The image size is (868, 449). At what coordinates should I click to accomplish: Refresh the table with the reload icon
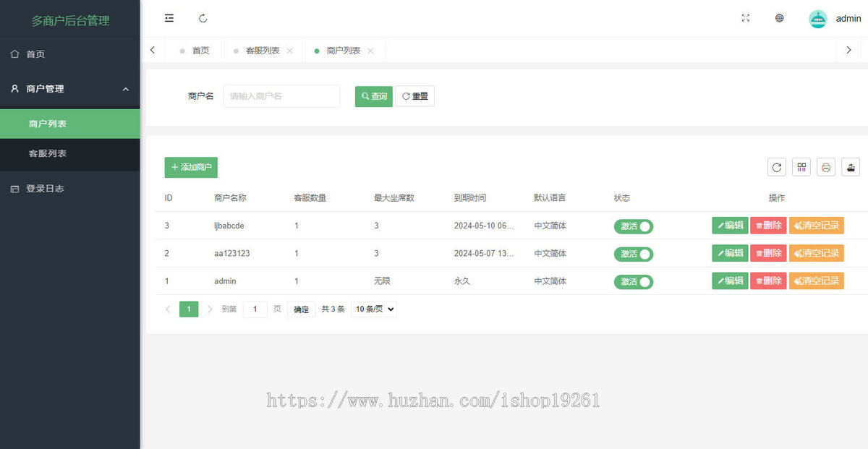click(x=777, y=167)
